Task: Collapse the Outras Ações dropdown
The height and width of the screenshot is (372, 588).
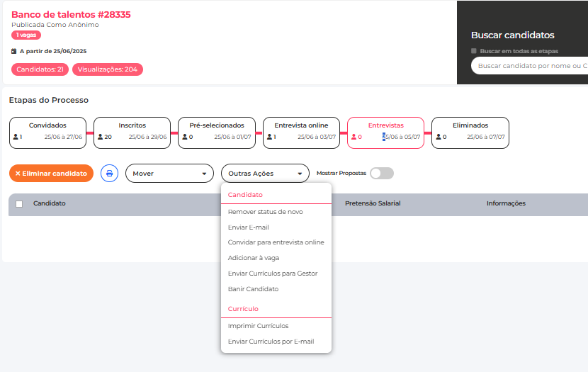Action: coord(265,173)
